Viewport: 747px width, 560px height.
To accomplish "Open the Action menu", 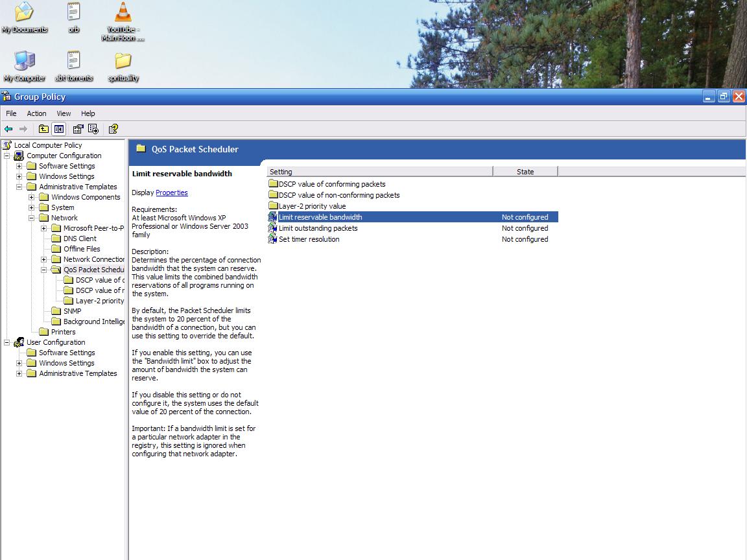I will tap(36, 113).
